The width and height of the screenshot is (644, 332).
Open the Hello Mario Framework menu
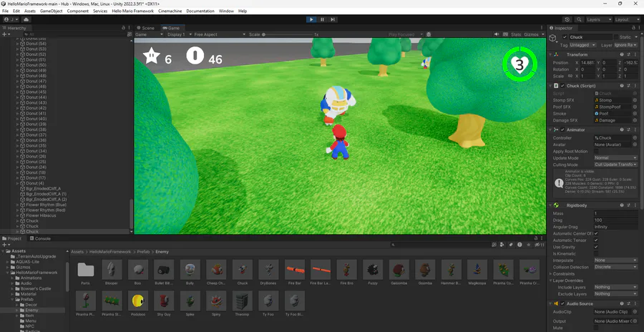click(x=133, y=11)
